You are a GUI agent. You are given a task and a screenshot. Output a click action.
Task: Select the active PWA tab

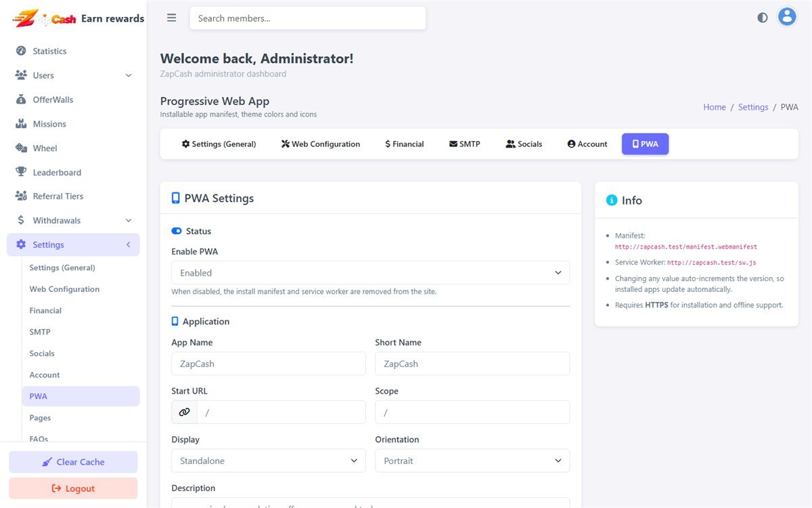(x=645, y=144)
